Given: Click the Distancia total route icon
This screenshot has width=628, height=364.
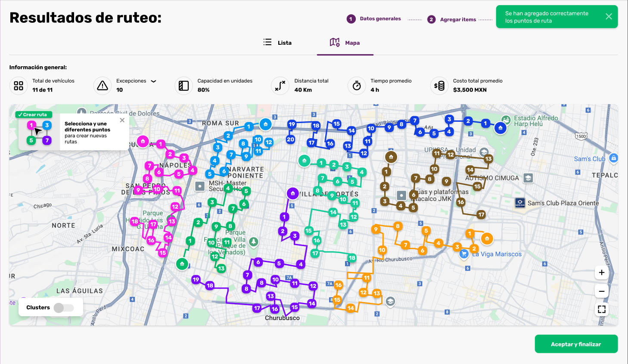Looking at the screenshot, I should 280,86.
